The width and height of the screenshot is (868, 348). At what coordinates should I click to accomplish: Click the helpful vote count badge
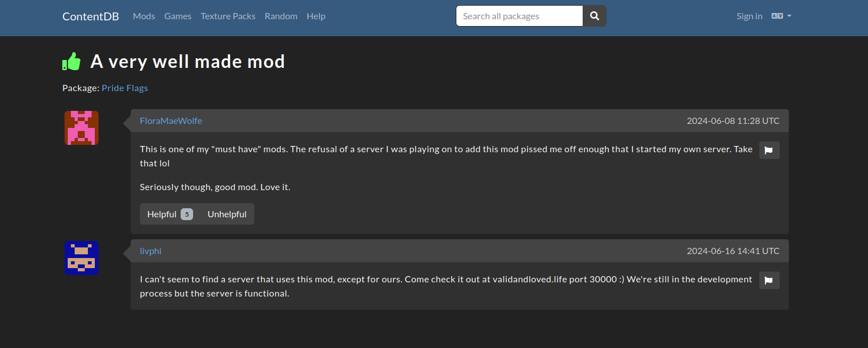(187, 214)
